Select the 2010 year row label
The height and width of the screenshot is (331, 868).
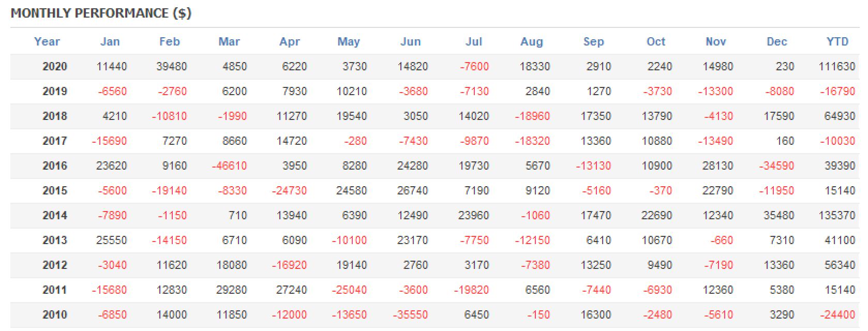coord(55,315)
